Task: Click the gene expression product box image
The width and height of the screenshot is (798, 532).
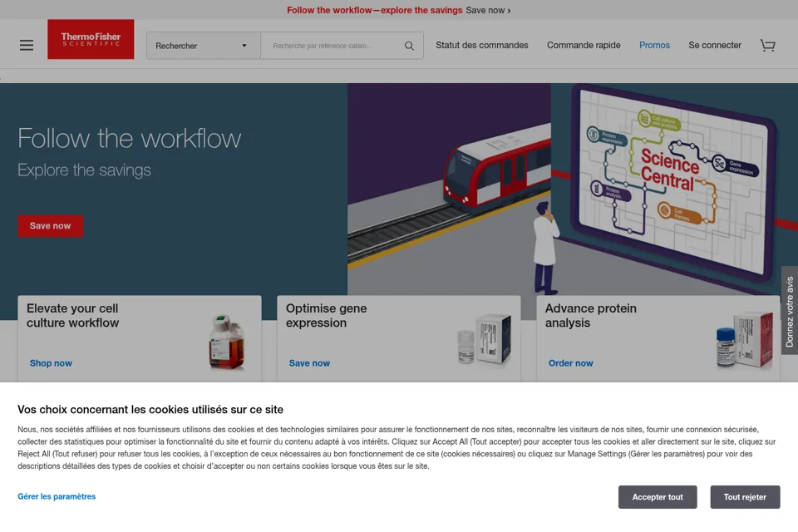Action: tap(484, 339)
